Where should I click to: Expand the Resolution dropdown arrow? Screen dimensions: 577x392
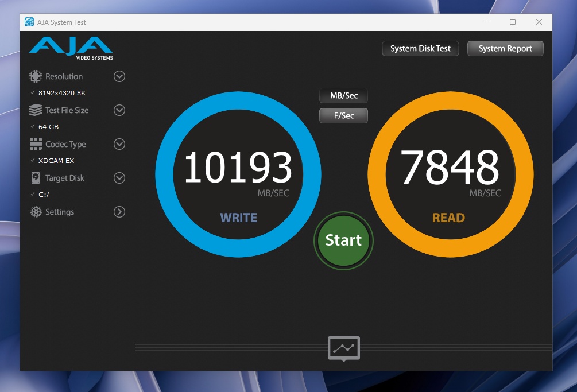point(119,76)
